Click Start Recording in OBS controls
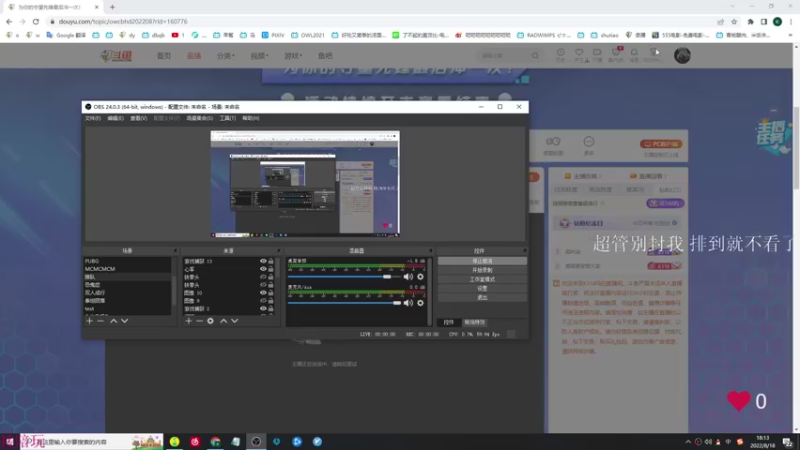 click(x=482, y=270)
